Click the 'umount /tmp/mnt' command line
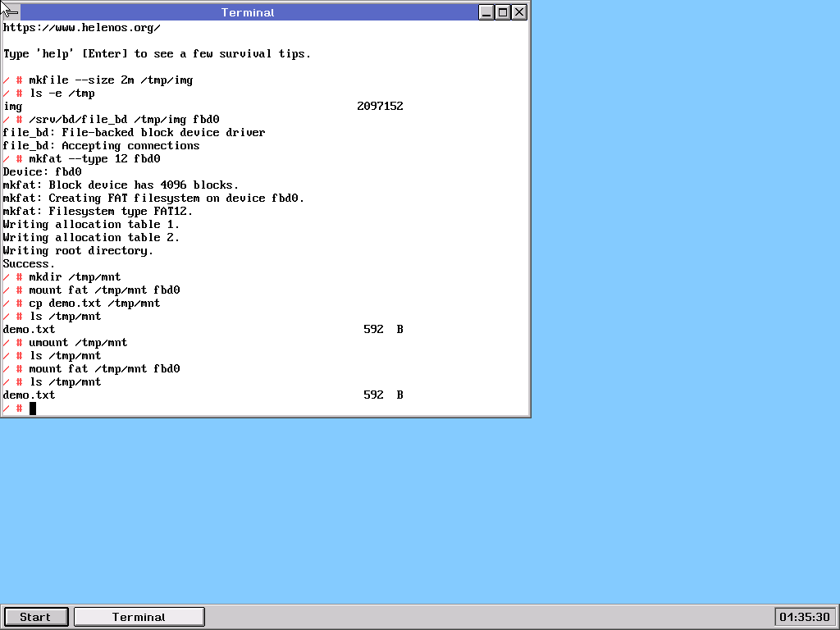Image resolution: width=840 pixels, height=630 pixels. [x=78, y=343]
